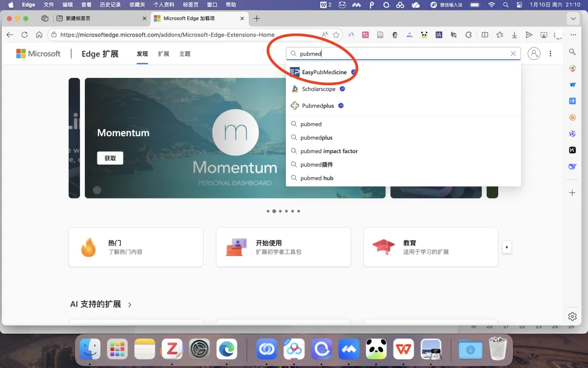Open Microsoft Edge icon in Dock
The image size is (588, 368).
(x=227, y=349)
